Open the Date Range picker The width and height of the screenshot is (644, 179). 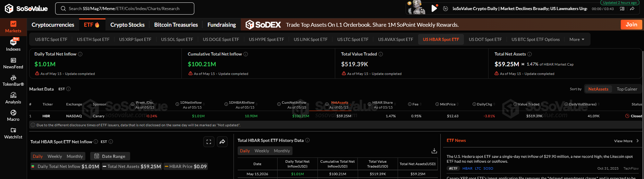point(110,156)
